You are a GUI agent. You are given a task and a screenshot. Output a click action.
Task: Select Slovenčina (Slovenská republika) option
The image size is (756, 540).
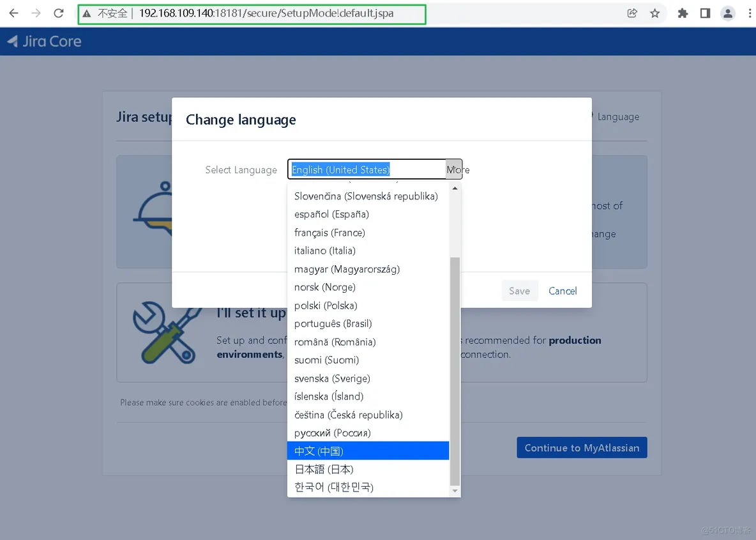pyautogui.click(x=368, y=196)
